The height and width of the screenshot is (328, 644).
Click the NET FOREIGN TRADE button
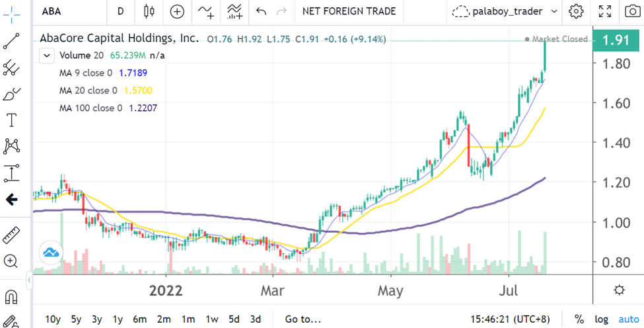(349, 11)
